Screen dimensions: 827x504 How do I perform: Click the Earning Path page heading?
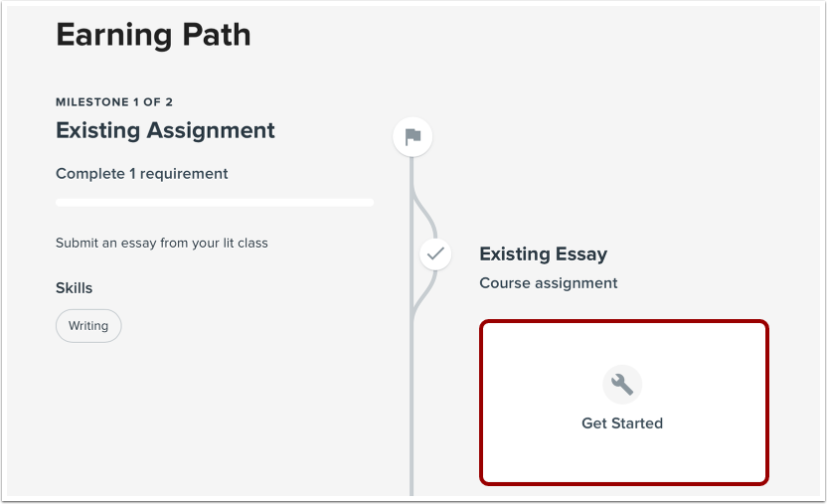coord(153,35)
